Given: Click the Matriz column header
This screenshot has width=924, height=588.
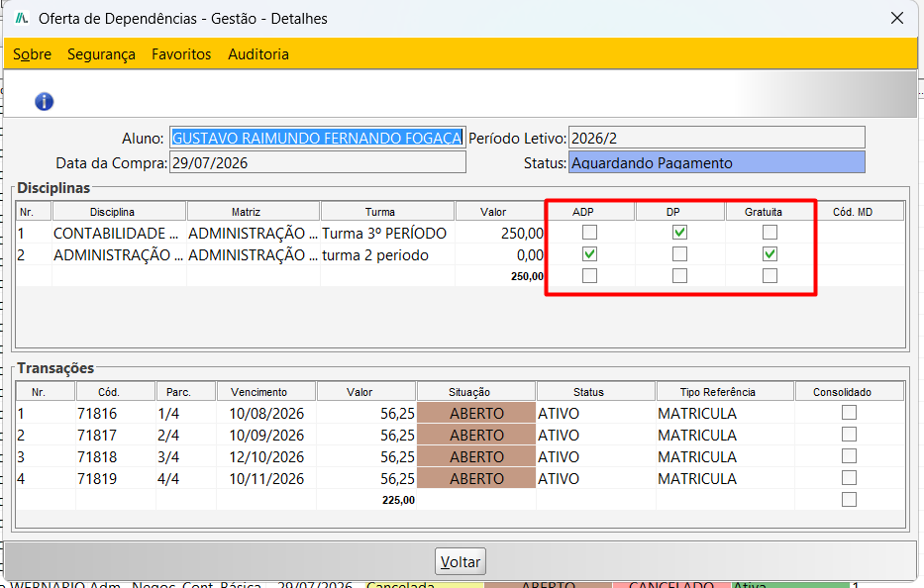Looking at the screenshot, I should [254, 212].
